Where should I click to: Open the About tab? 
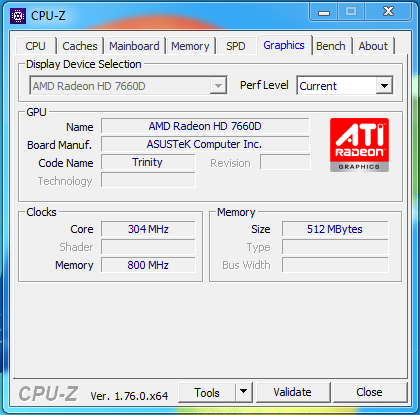pyautogui.click(x=373, y=46)
